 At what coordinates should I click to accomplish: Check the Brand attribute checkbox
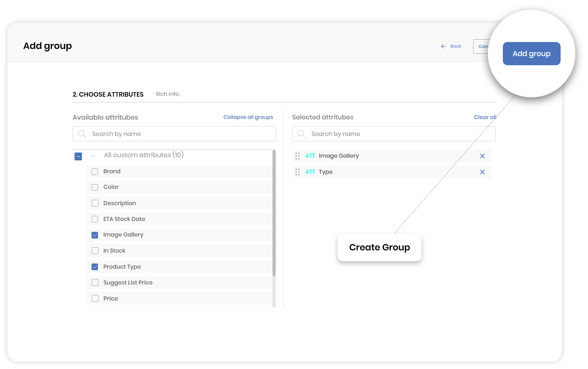(95, 172)
